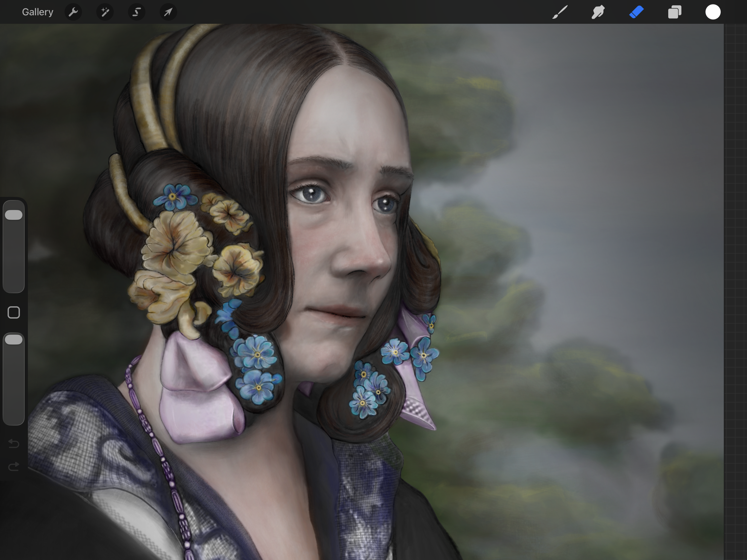Click the brush opacity slider handle
747x560 pixels.
[14, 340]
